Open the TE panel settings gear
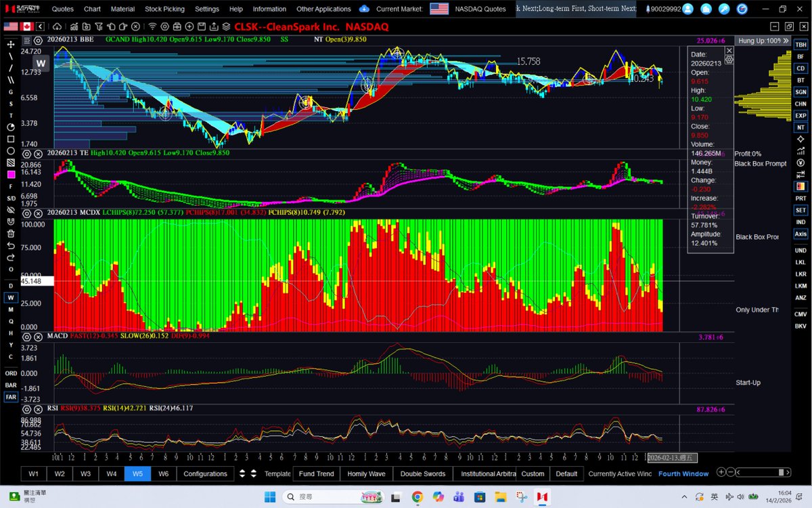This screenshot has width=812, height=508. (x=27, y=153)
